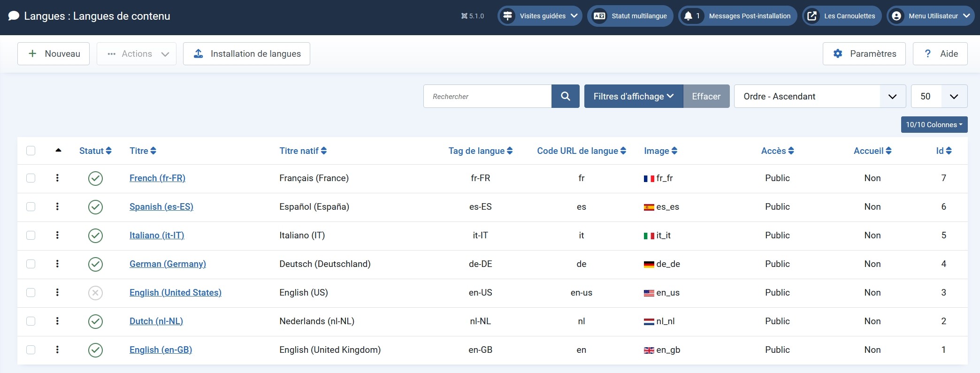Click the speech bubble page title icon

(14, 16)
